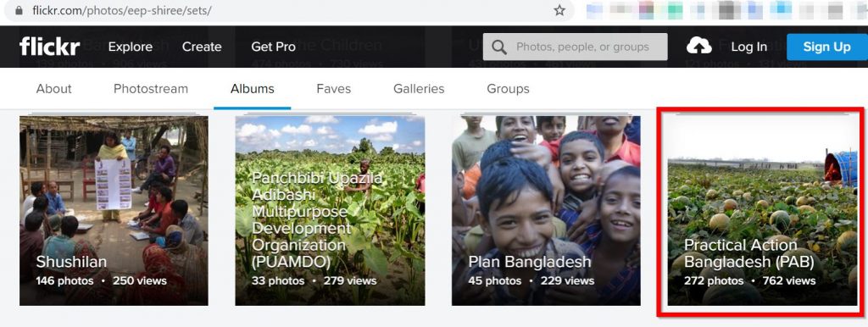Click the Sign Up button
The image size is (868, 327).
tap(827, 47)
